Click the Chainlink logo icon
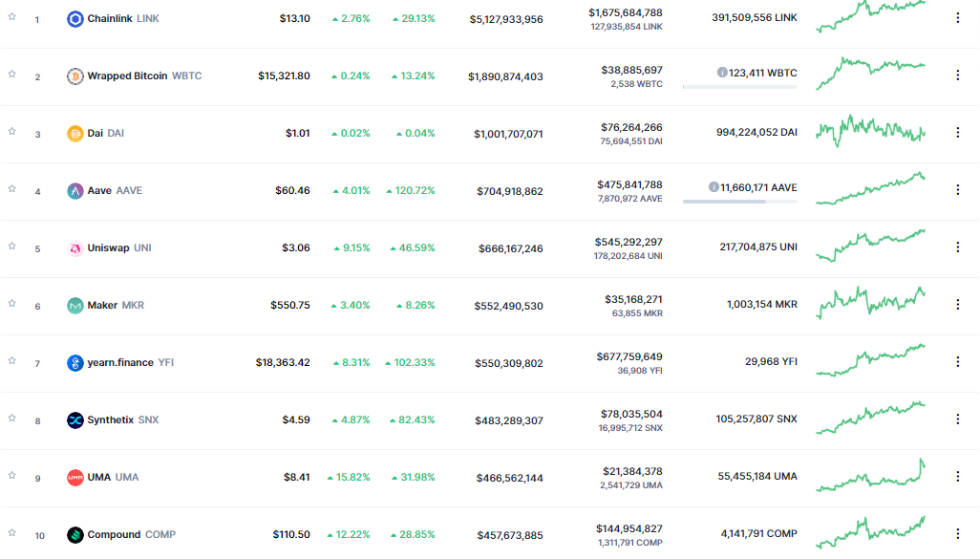The height and width of the screenshot is (559, 980). (x=75, y=19)
